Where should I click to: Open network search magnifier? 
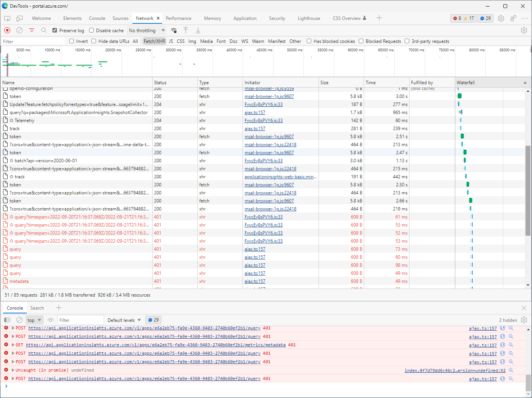pyautogui.click(x=44, y=30)
